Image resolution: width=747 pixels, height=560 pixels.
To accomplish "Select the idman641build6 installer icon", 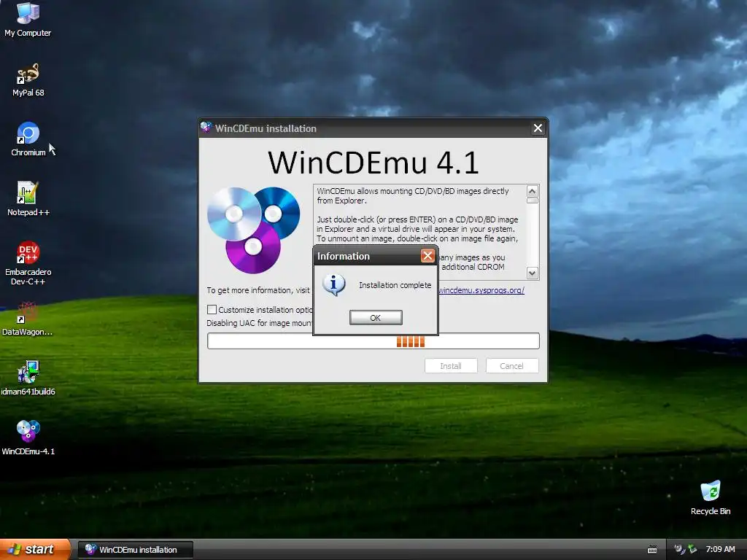I will [28, 378].
